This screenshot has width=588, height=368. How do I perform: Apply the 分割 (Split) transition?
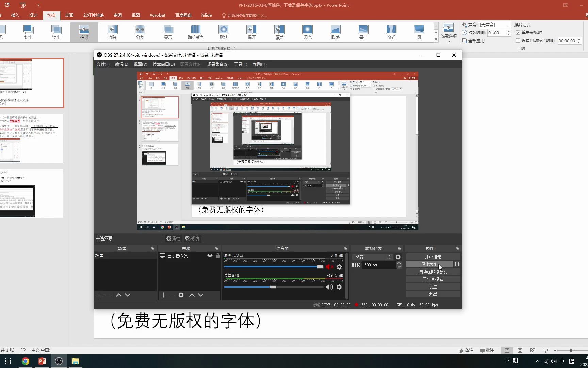point(140,32)
